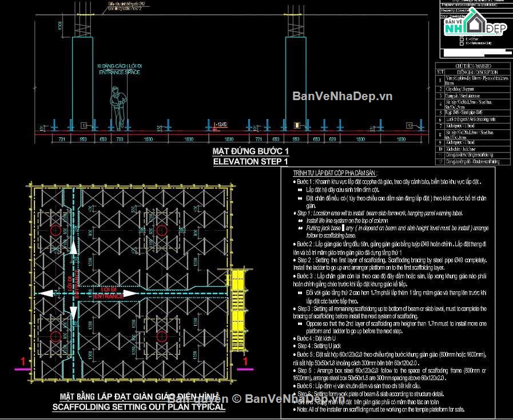Viewport: 513px width, 420px height.
Task: Click the boxed 13 tag near the left column
Action: click(85, 125)
